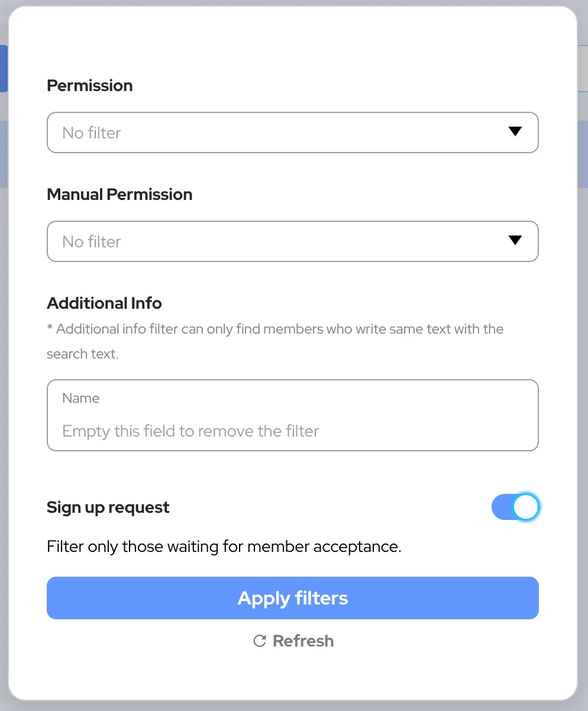Click the Refresh link text
The width and height of the screenshot is (588, 711).
tap(303, 641)
